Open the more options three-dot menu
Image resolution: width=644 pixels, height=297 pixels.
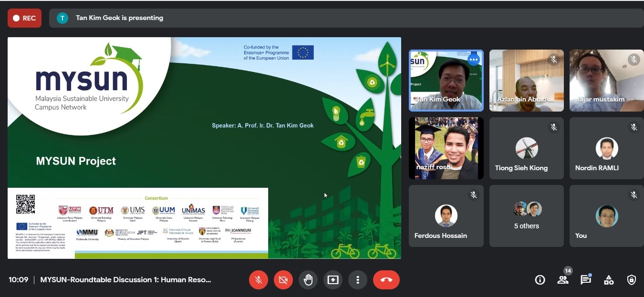(358, 280)
